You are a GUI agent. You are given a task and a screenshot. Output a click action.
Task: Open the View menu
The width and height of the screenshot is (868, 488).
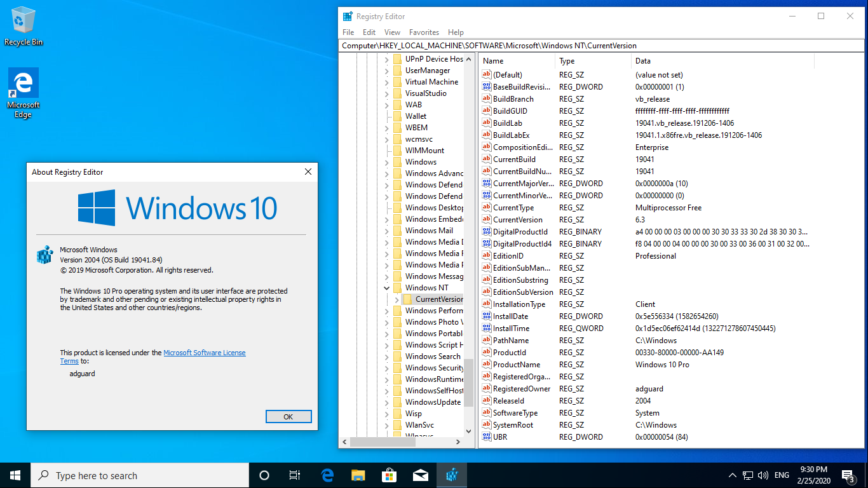[x=392, y=32]
